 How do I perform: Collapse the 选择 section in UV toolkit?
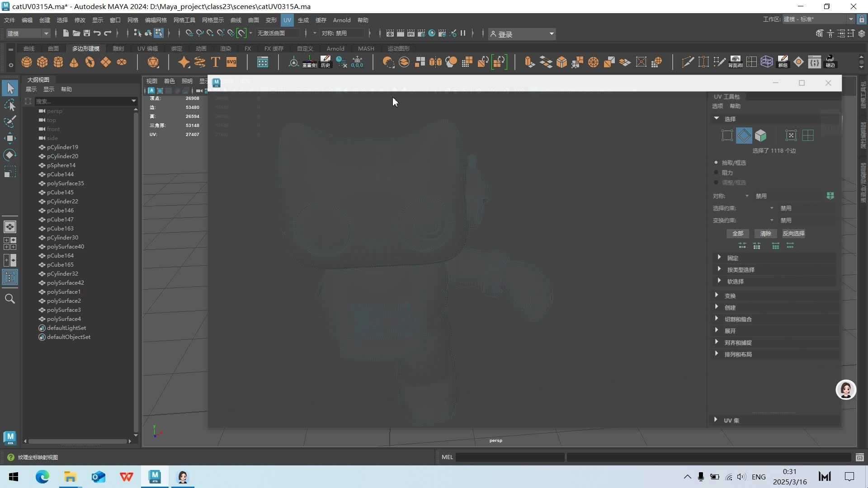pyautogui.click(x=717, y=118)
